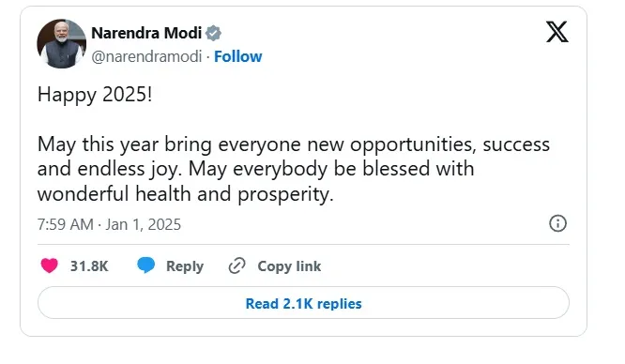The image size is (625, 364).
Task: Choose the Copy link text
Action: [289, 266]
